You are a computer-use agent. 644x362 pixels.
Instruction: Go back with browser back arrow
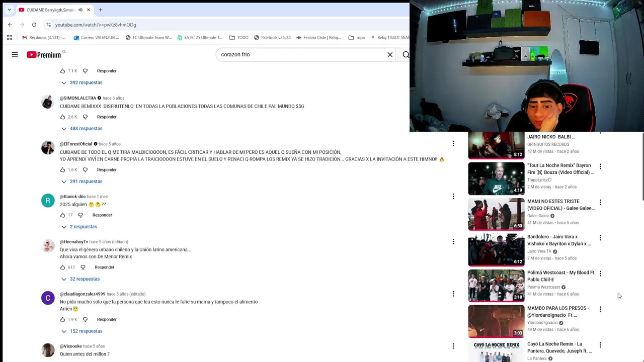point(10,25)
